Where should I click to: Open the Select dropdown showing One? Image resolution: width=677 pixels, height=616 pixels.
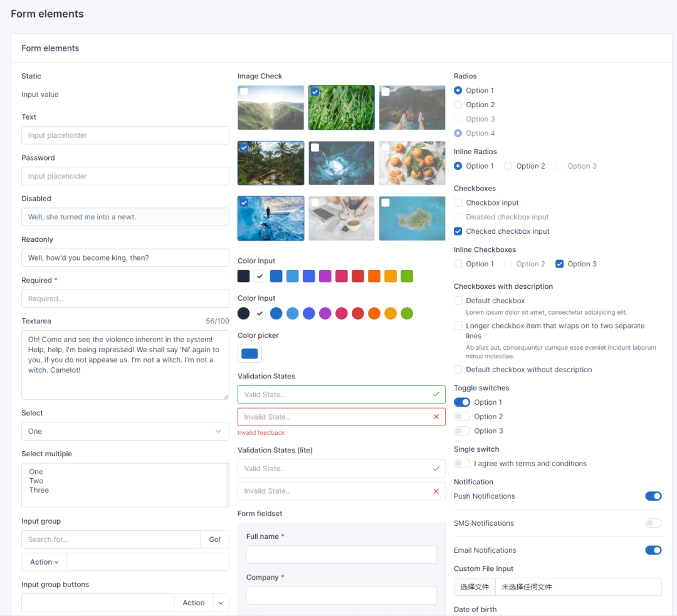(125, 431)
